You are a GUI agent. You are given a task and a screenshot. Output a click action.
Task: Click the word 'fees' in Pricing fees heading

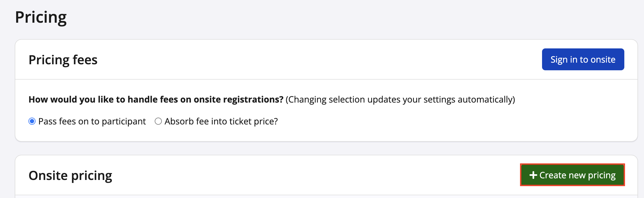85,60
